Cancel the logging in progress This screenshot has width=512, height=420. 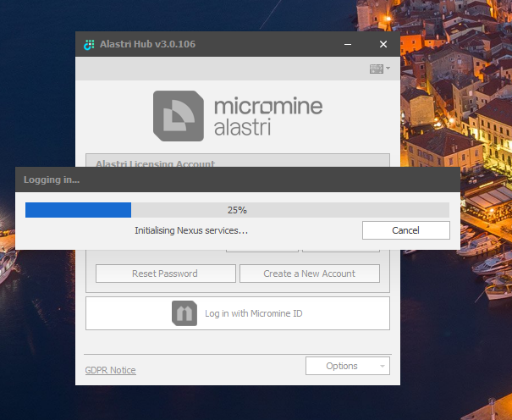point(406,230)
